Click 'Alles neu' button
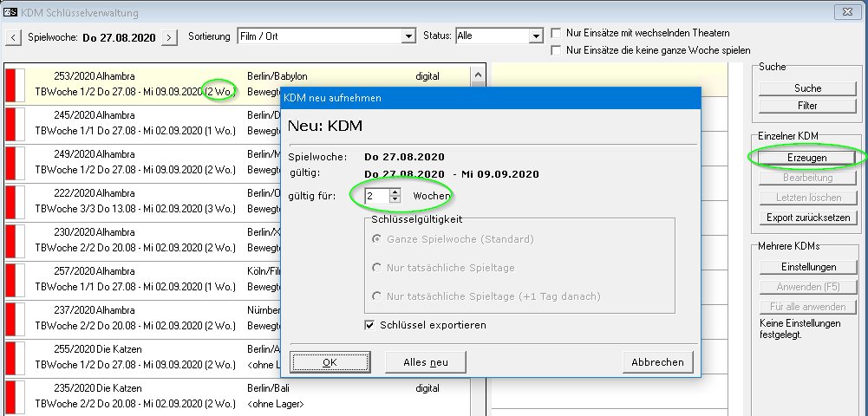This screenshot has width=868, height=416. 426,362
